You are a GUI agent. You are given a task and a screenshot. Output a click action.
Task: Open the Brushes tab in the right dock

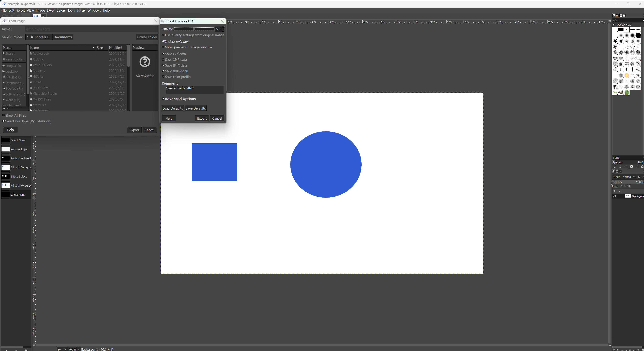pos(614,15)
